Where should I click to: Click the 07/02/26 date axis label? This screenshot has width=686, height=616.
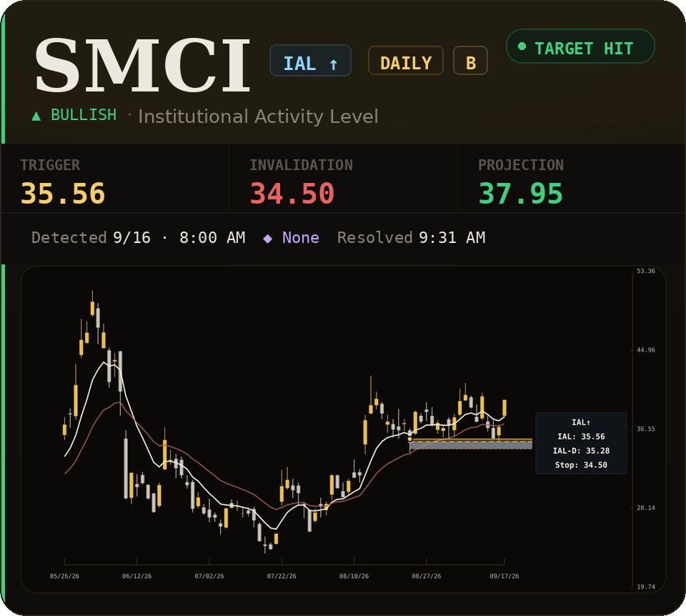pos(209,576)
